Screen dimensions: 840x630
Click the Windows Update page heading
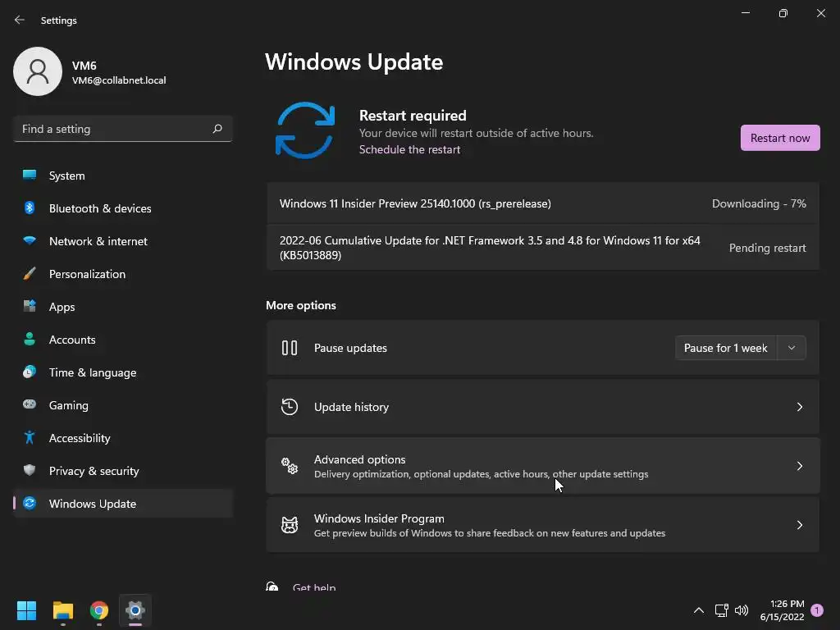pos(354,62)
